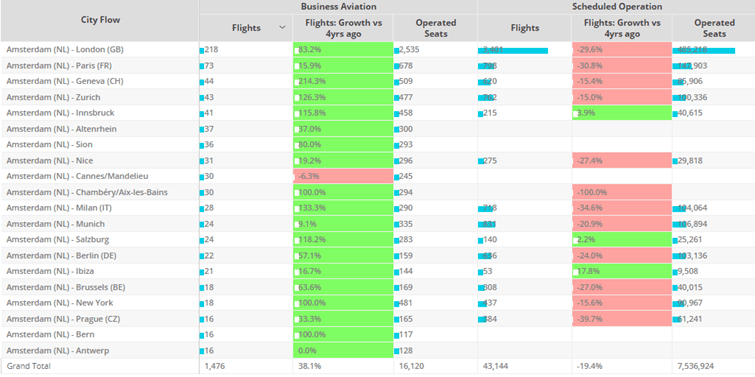The height and width of the screenshot is (377, 755).
Task: Select Business Aviation Flights Growth vs 4yrs ago header
Action: (x=343, y=28)
